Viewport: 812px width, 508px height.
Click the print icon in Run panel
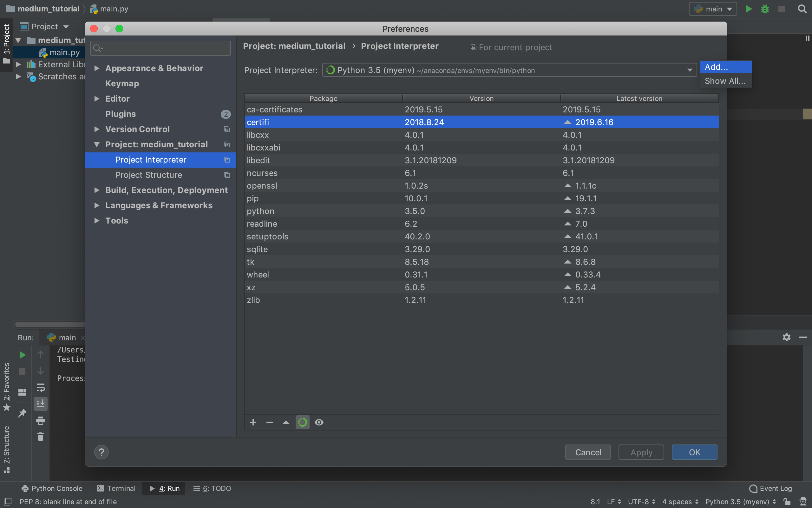tap(41, 420)
